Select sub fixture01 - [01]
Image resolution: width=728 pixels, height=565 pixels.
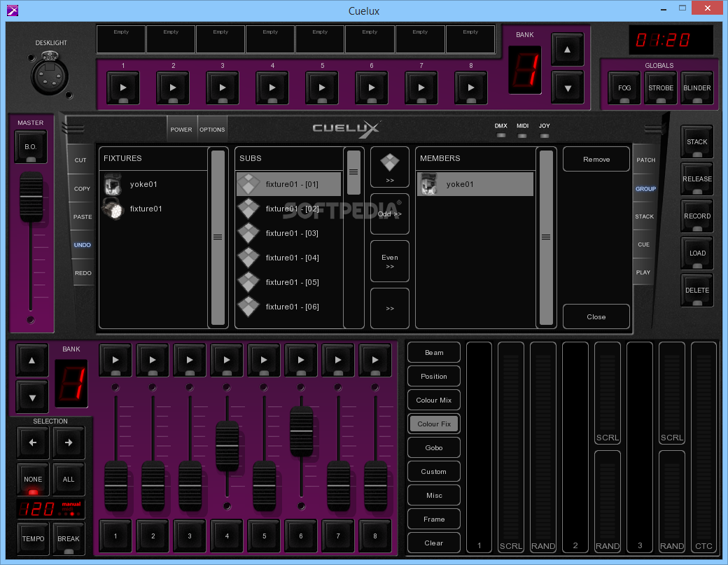(x=289, y=184)
